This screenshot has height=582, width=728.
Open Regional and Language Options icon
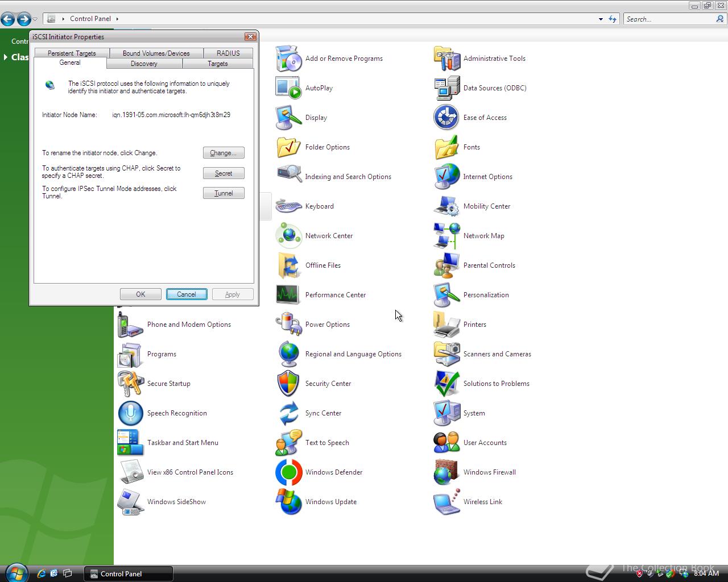[x=288, y=354]
